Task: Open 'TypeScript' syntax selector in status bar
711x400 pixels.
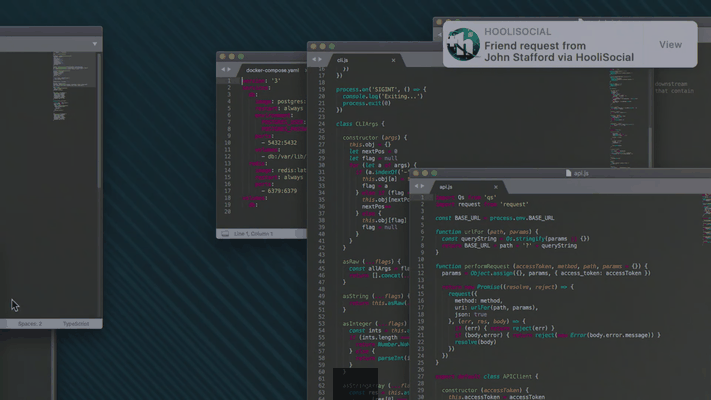Action: coord(76,324)
